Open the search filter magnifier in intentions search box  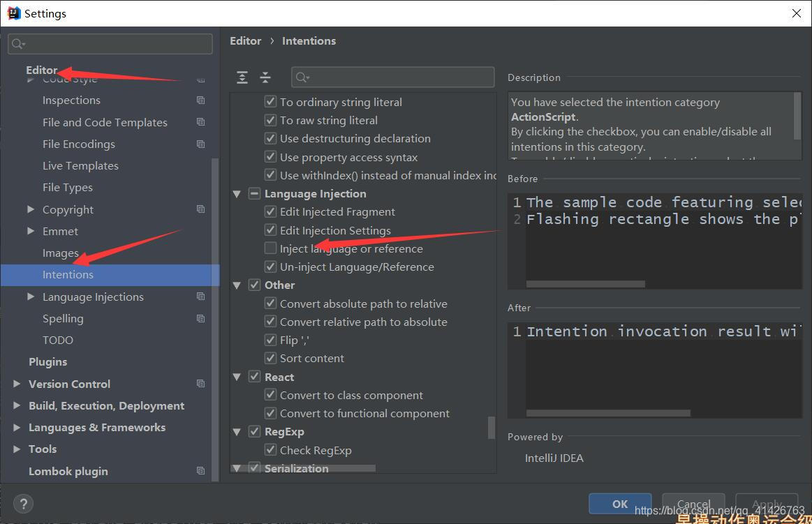pos(302,77)
